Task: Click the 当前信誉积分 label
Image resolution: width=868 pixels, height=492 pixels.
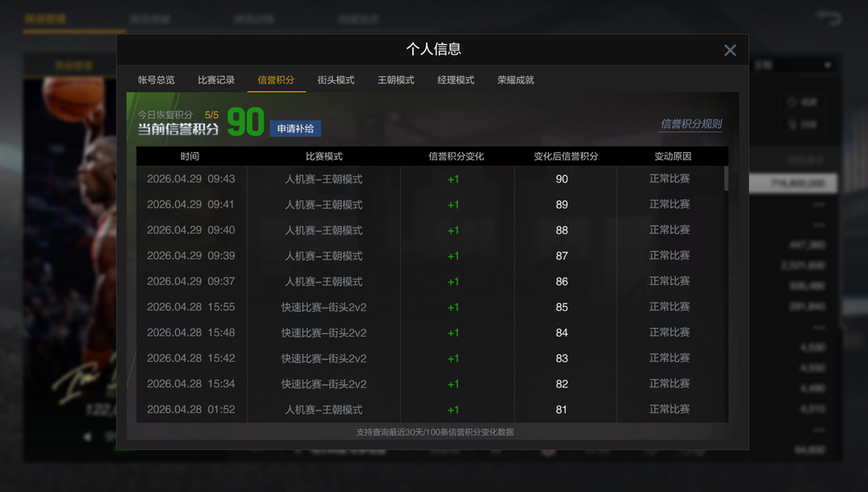Action: point(178,129)
